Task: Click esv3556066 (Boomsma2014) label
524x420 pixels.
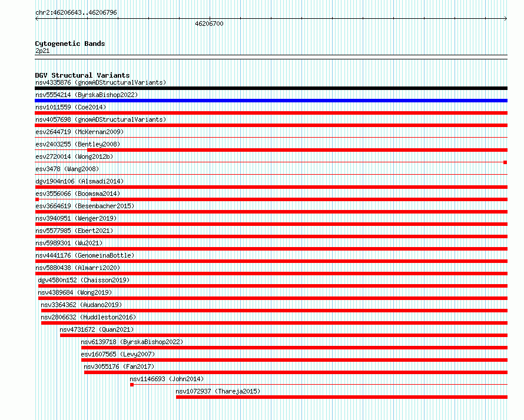Action: [78, 194]
